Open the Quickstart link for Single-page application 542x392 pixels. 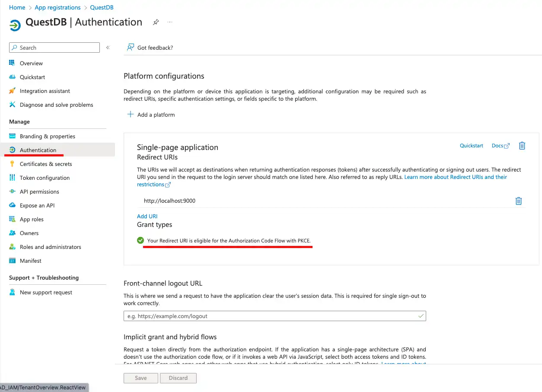coord(471,146)
